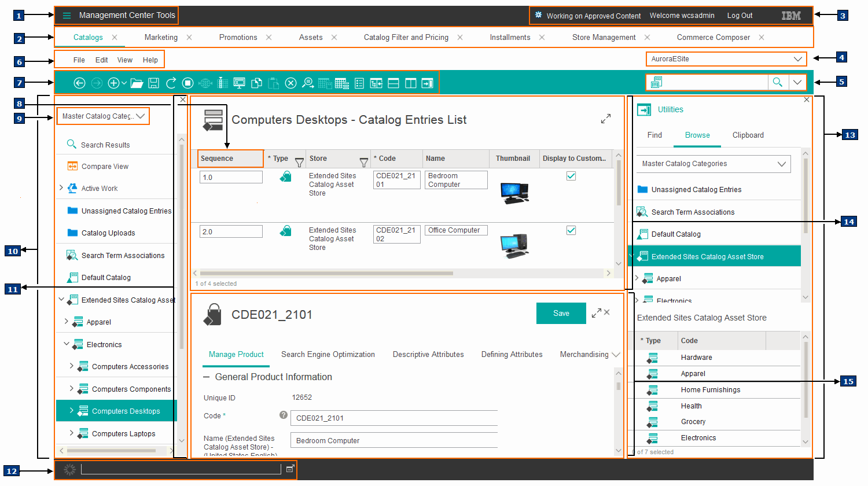Maximize the CDE021_2101 properties pane
Screen dimensions: 868x486
coord(597,313)
